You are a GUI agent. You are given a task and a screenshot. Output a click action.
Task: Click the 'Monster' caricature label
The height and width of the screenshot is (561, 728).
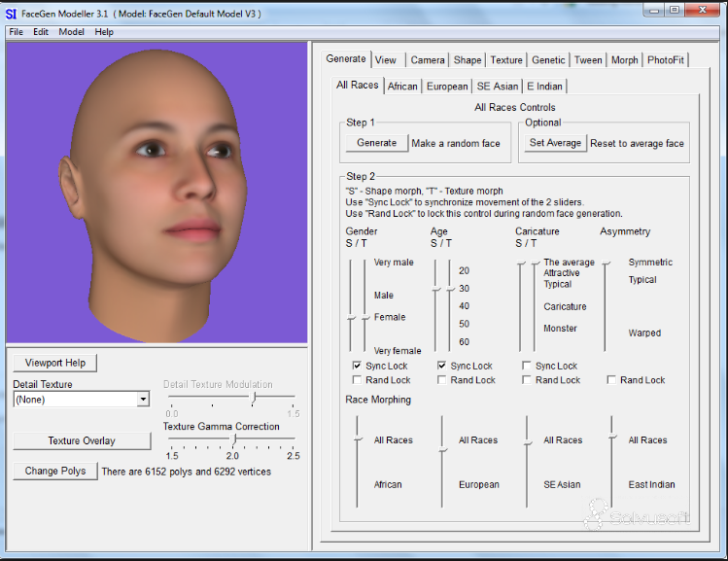[560, 329]
